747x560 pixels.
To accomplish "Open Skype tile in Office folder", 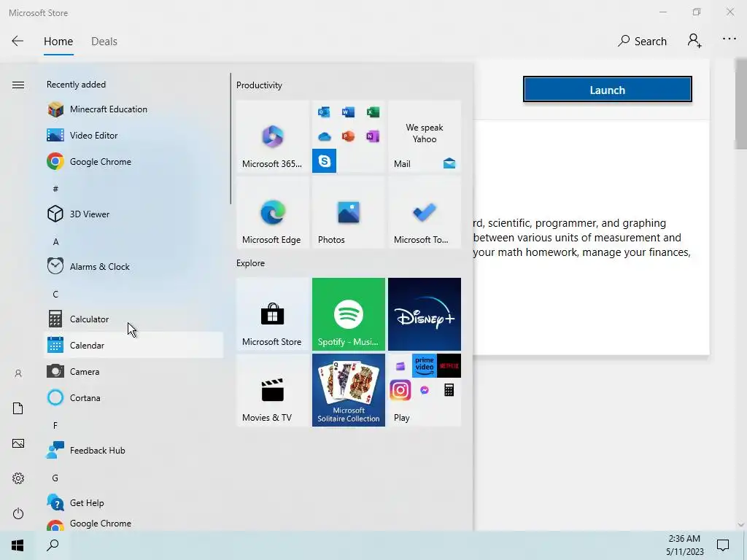I will coord(325,161).
